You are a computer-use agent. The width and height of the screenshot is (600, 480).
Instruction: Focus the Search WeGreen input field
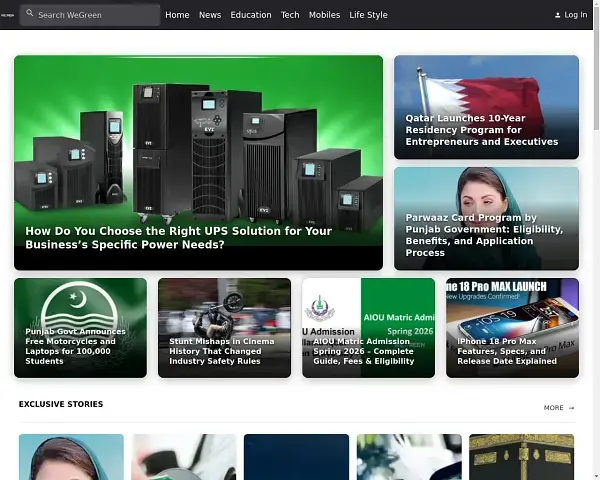pos(95,15)
